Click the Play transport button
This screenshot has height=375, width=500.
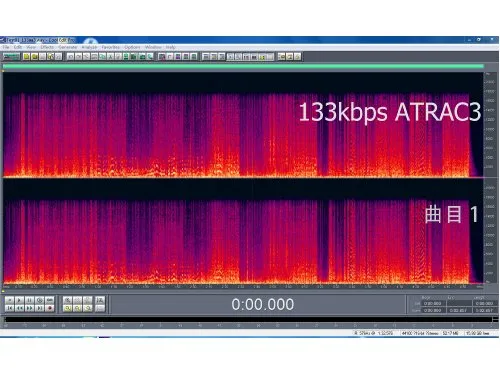click(x=19, y=300)
